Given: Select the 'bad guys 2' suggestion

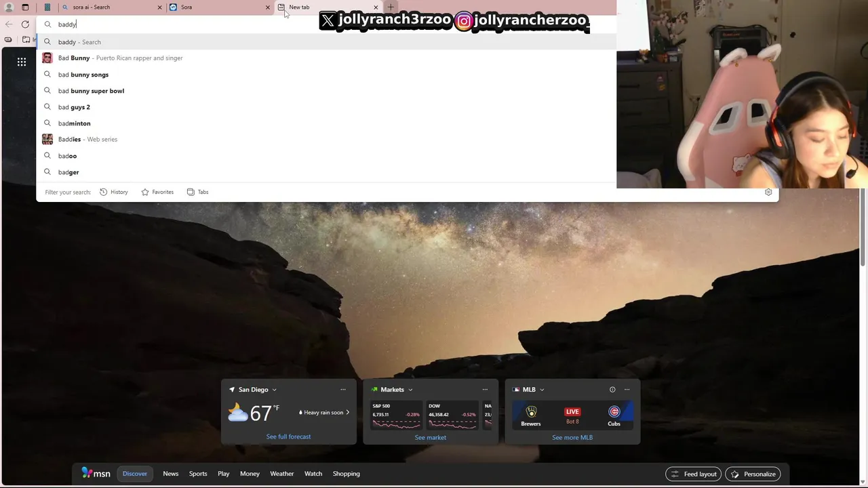Looking at the screenshot, I should tap(326, 107).
